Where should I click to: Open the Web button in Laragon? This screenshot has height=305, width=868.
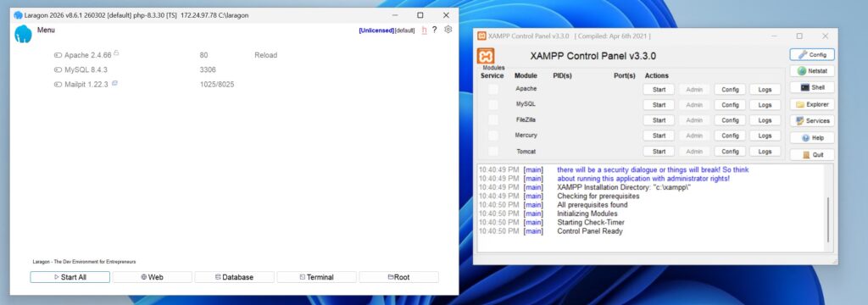pyautogui.click(x=153, y=277)
